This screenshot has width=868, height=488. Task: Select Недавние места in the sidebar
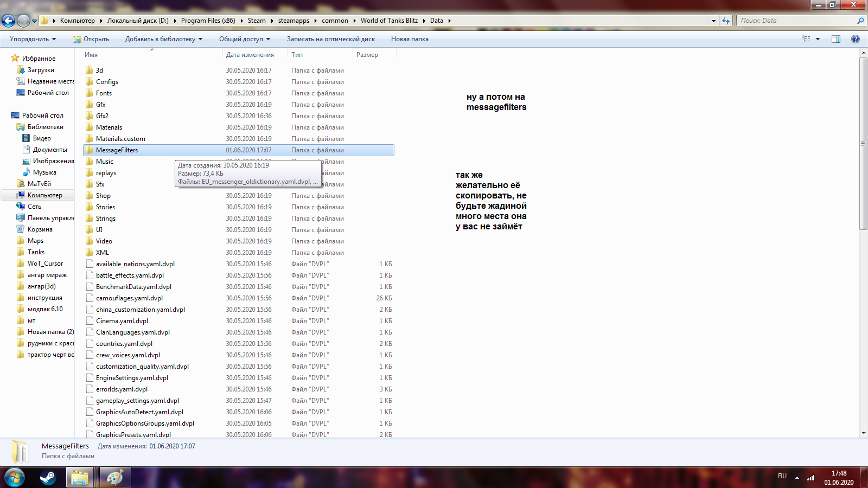[46, 81]
